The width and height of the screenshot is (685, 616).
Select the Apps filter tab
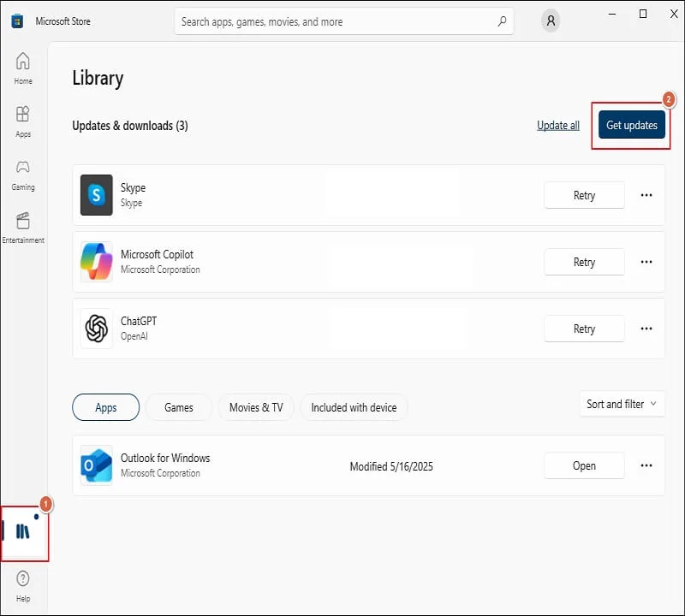click(105, 407)
